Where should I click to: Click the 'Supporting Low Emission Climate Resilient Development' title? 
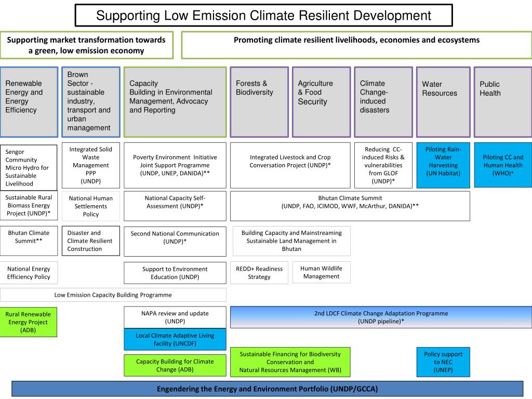click(x=263, y=15)
